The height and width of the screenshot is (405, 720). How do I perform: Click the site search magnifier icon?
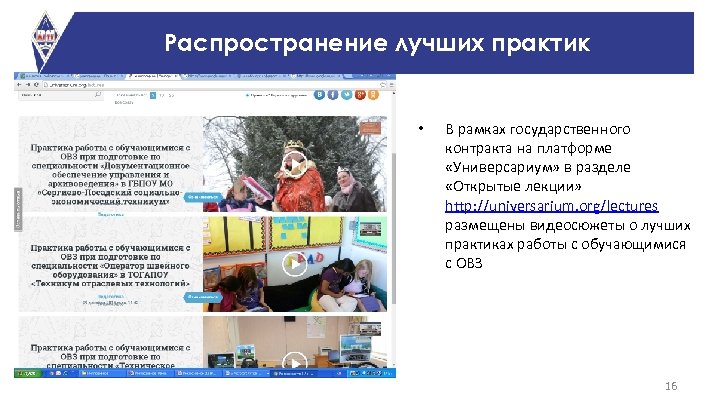coord(97,95)
